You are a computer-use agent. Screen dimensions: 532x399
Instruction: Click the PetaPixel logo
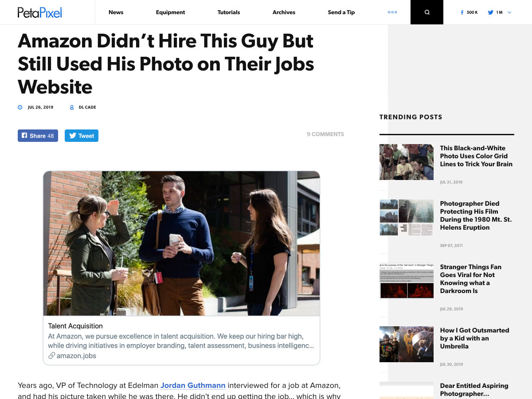pos(39,12)
